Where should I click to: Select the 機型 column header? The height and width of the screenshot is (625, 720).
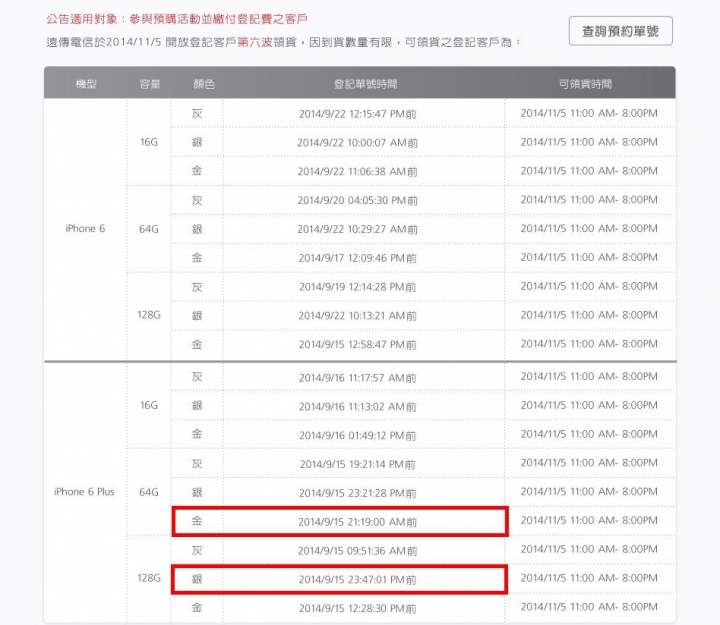tap(86, 84)
